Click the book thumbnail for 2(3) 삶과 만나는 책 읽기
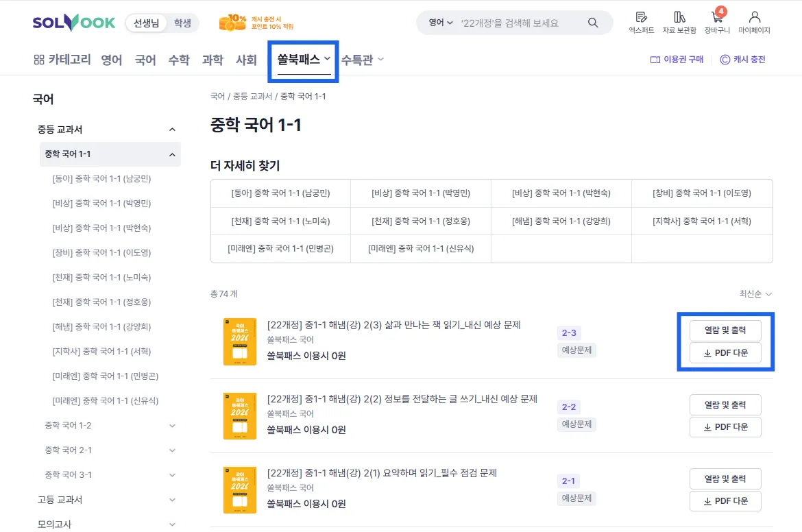The image size is (802, 532). (x=240, y=341)
